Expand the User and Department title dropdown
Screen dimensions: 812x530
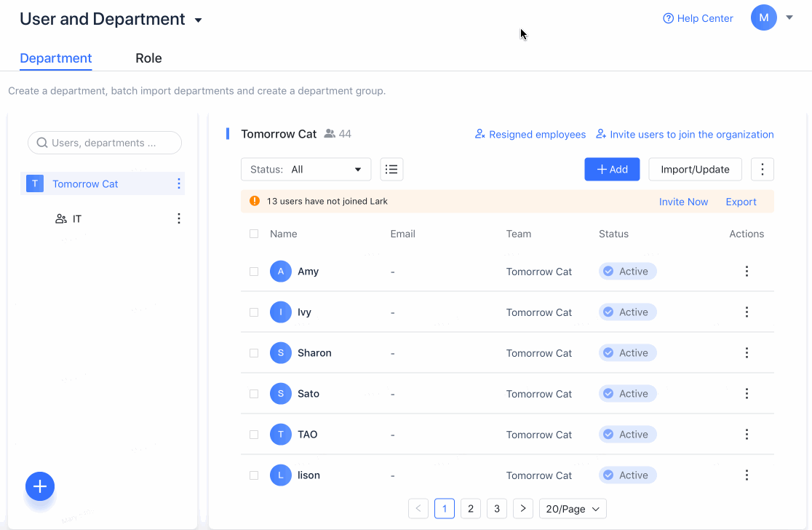[x=199, y=20]
